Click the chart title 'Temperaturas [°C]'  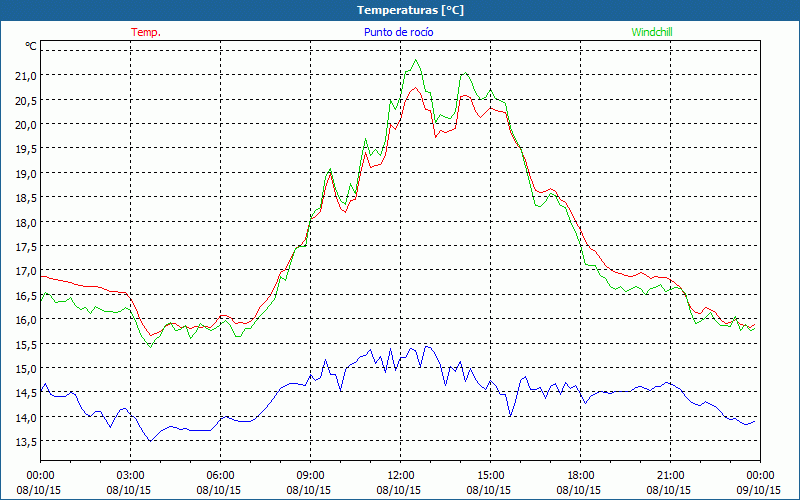[410, 10]
